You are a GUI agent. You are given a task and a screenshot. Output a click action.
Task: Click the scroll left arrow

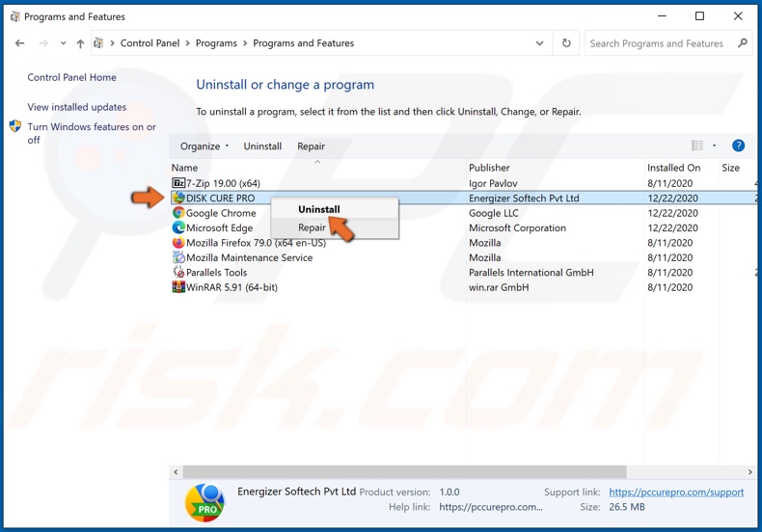coord(176,472)
